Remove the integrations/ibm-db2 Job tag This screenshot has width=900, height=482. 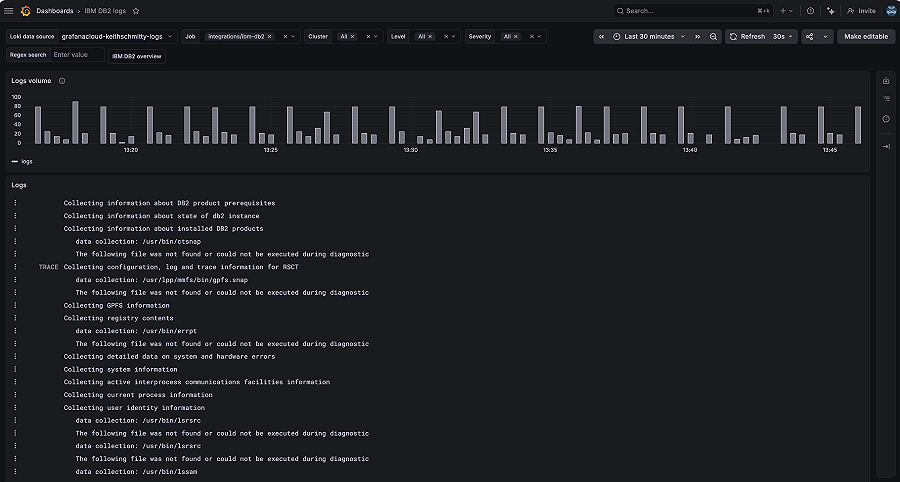[x=270, y=37]
